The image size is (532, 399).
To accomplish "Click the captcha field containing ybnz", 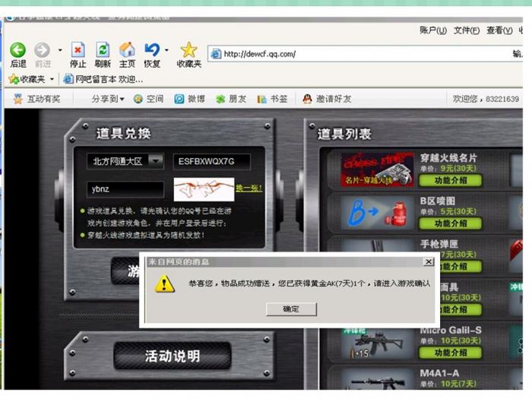I will point(125,189).
